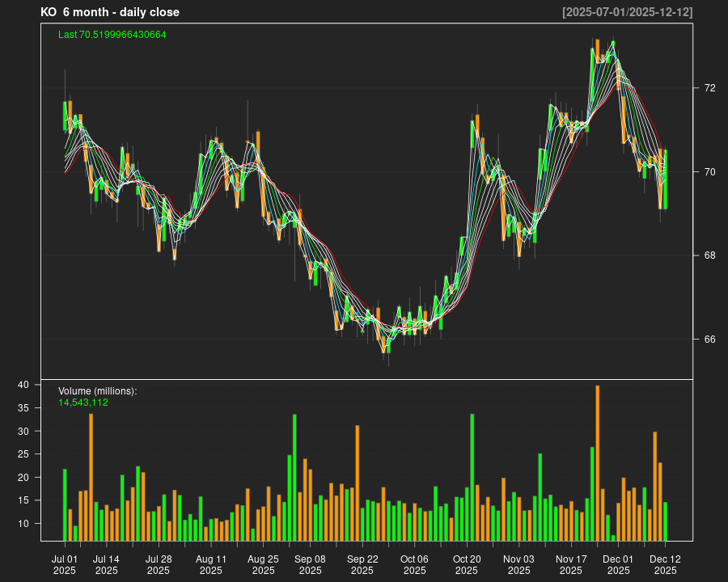This screenshot has width=728, height=582.
Task: Click the 70 price axis label
Action: (709, 172)
